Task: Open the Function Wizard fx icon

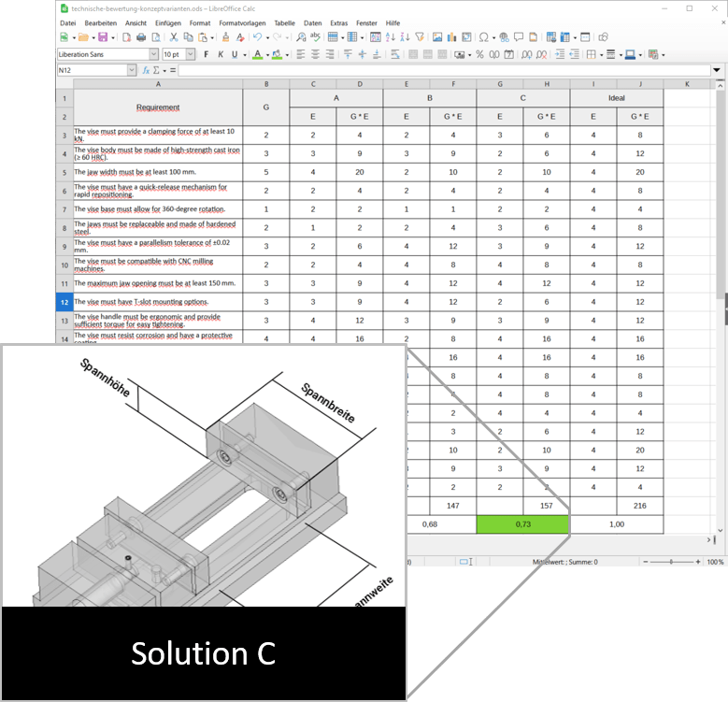Action: [x=146, y=70]
